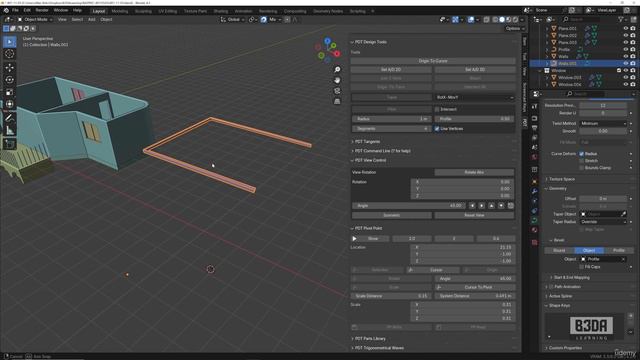Open the File menu
The width and height of the screenshot is (640, 360).
(x=15, y=10)
